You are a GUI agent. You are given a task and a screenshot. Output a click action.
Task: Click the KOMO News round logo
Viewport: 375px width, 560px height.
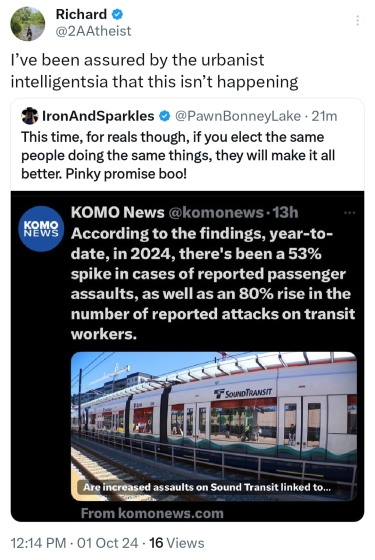41,229
